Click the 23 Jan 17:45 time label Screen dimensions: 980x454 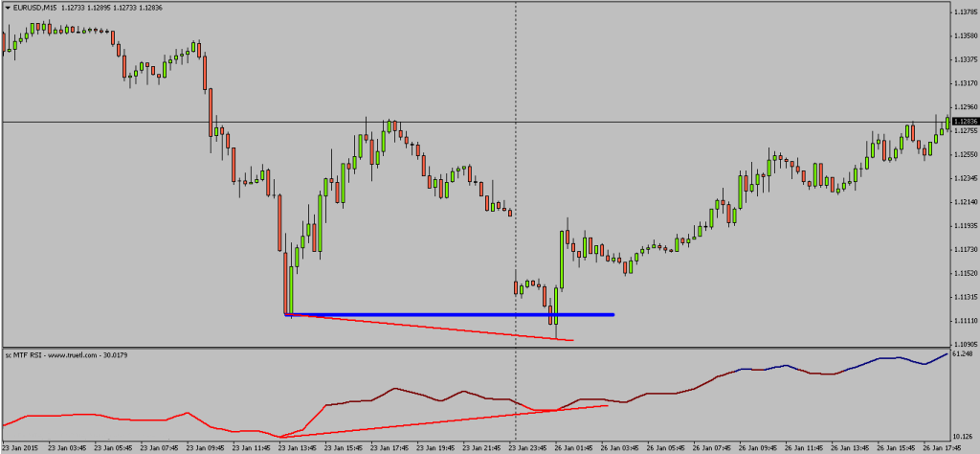390,448
